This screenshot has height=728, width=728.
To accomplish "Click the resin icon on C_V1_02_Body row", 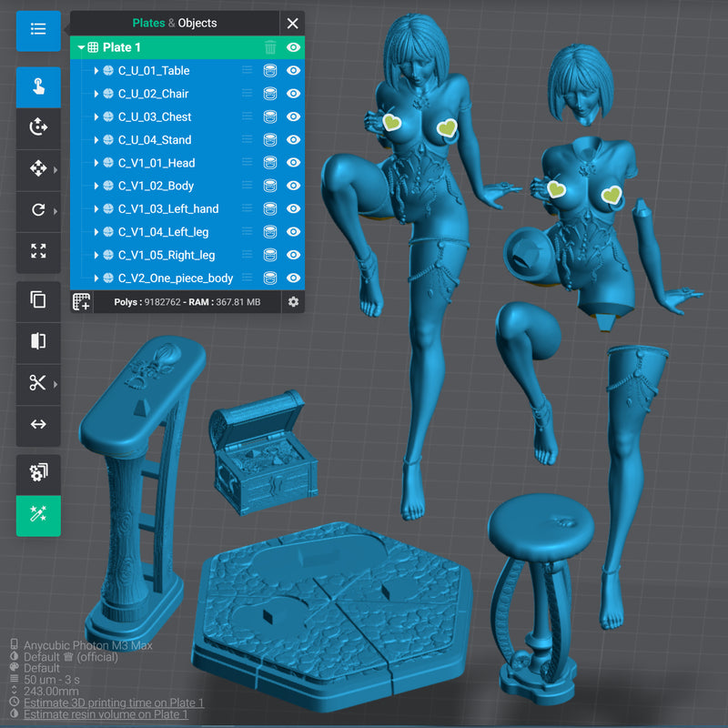I will (x=270, y=186).
